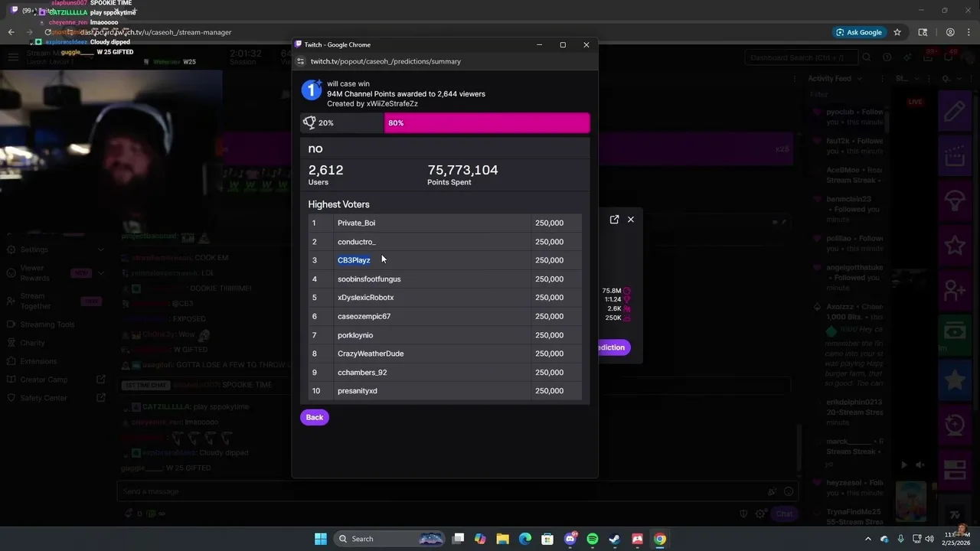This screenshot has height=551, width=980.
Task: Select porkloynio voter row
Action: [x=445, y=335]
